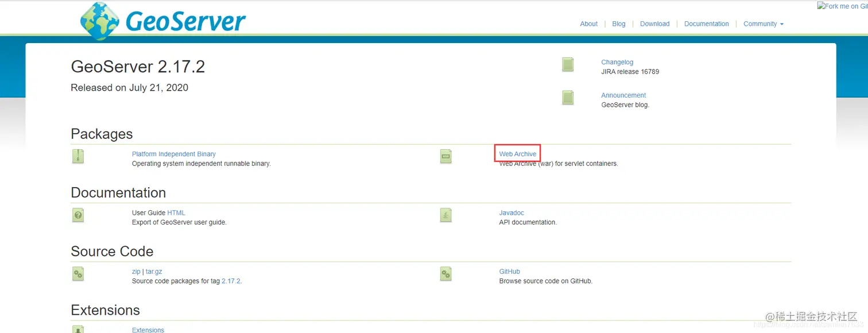
Task: Click the Extensions package icon
Action: tap(78, 330)
